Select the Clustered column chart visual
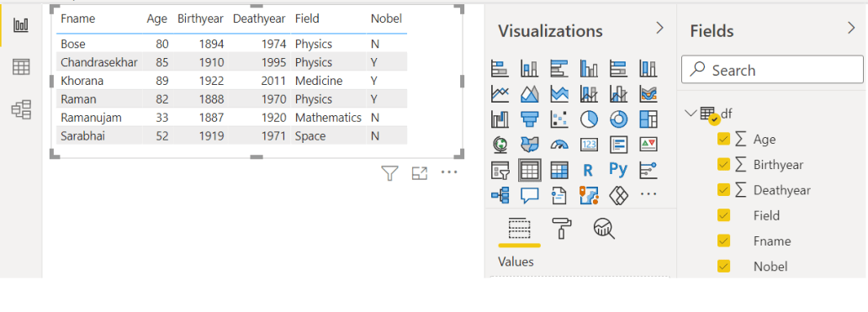Image resolution: width=868 pixels, height=312 pixels. (x=589, y=69)
